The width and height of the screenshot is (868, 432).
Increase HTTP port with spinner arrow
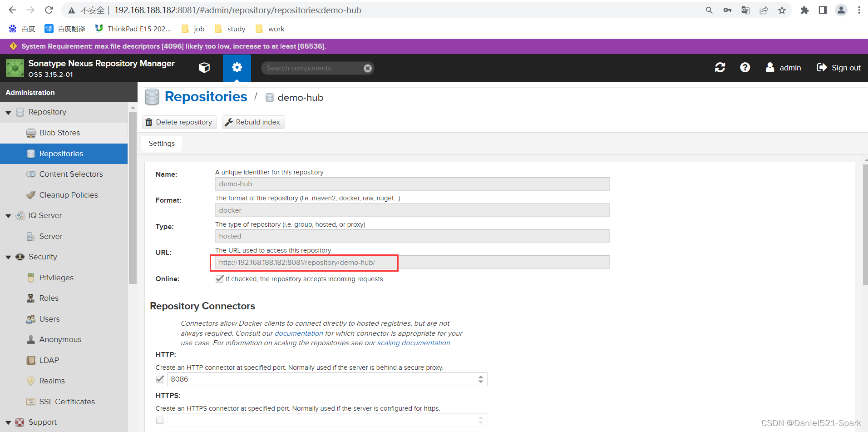tap(480, 377)
